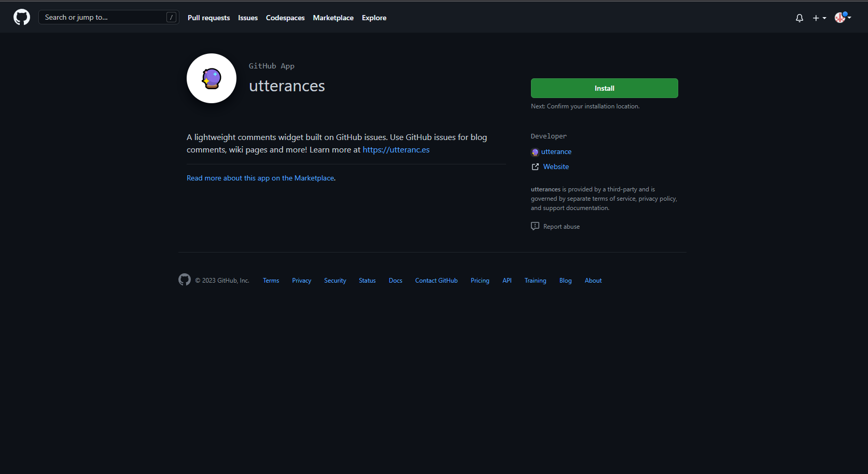
Task: Open Issues in top navigation
Action: click(x=248, y=18)
